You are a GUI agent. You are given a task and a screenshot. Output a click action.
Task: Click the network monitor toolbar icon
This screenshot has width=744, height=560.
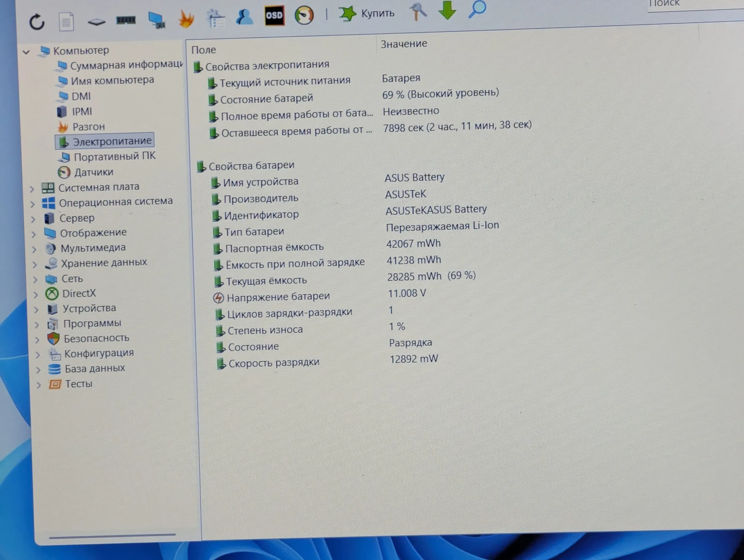click(156, 20)
